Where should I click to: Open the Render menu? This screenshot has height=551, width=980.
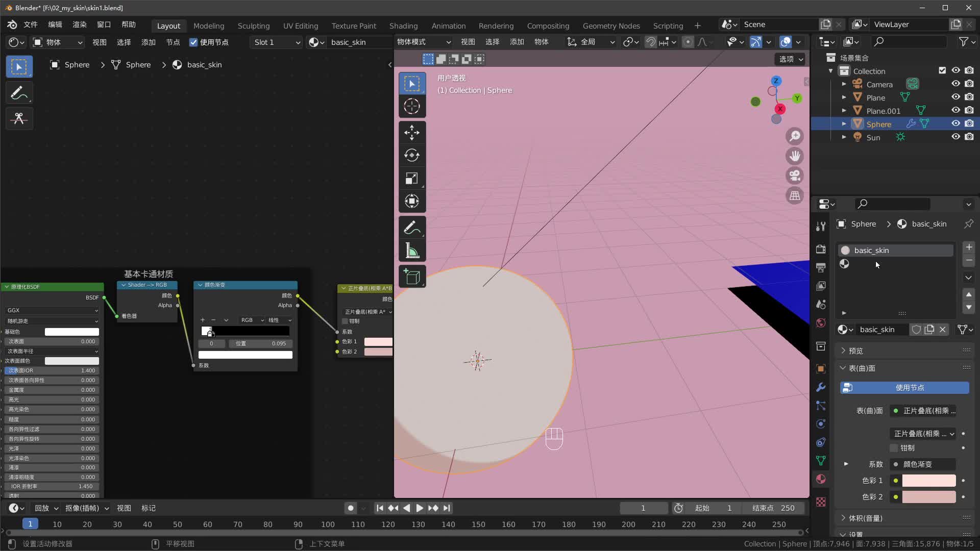pos(80,24)
